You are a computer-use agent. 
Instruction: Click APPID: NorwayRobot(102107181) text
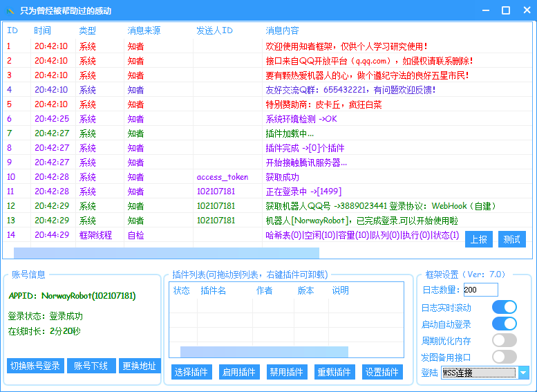coord(73,296)
